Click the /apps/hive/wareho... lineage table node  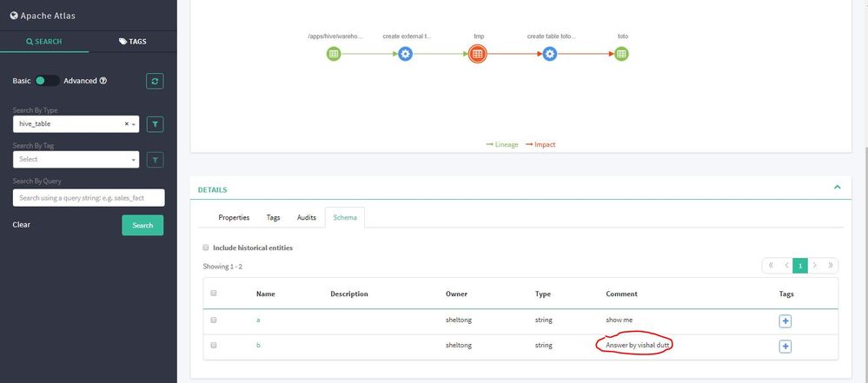(334, 54)
